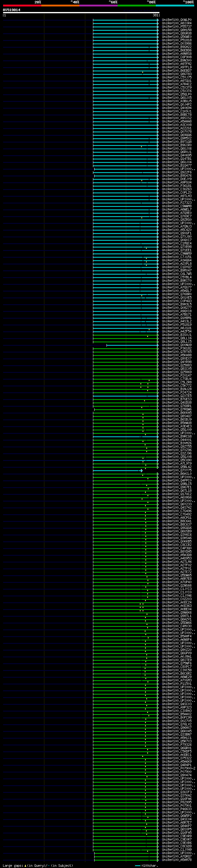The width and height of the screenshot is (197, 868).
Task: Select the UniRef100_Q14TB1 label
Action: click(176, 159)
